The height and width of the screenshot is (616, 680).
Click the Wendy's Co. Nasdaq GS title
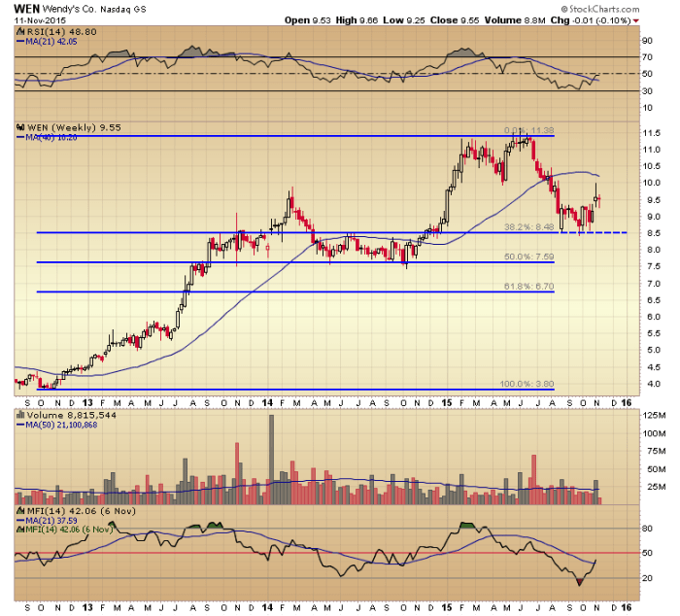pos(94,9)
